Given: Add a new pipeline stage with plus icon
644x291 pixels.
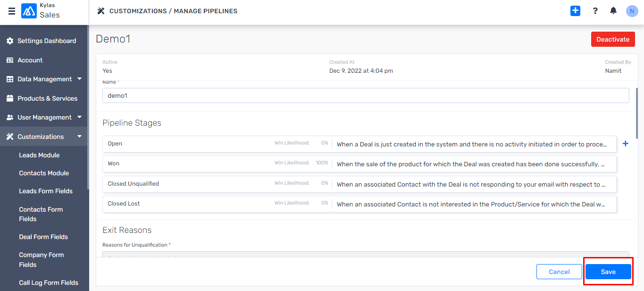Looking at the screenshot, I should point(626,144).
